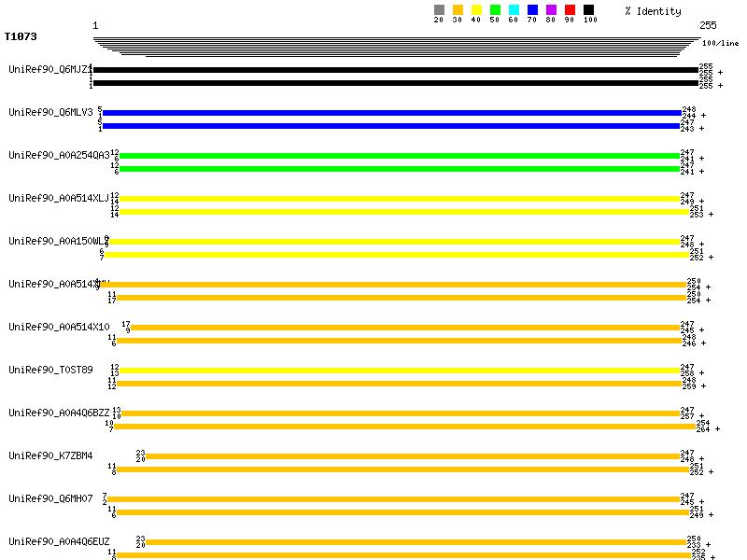The width and height of the screenshot is (747, 560).
Task: Click the orange 30% identity legend swatch
Action: point(458,9)
